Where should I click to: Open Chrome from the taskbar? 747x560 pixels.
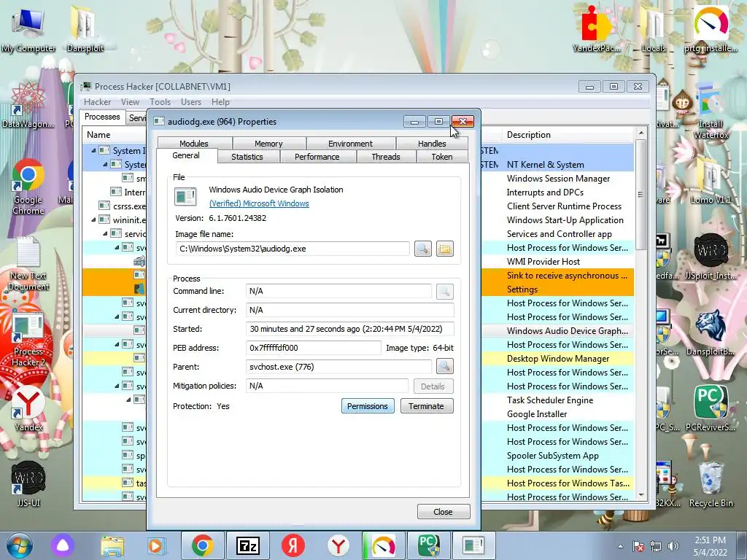coord(203,545)
